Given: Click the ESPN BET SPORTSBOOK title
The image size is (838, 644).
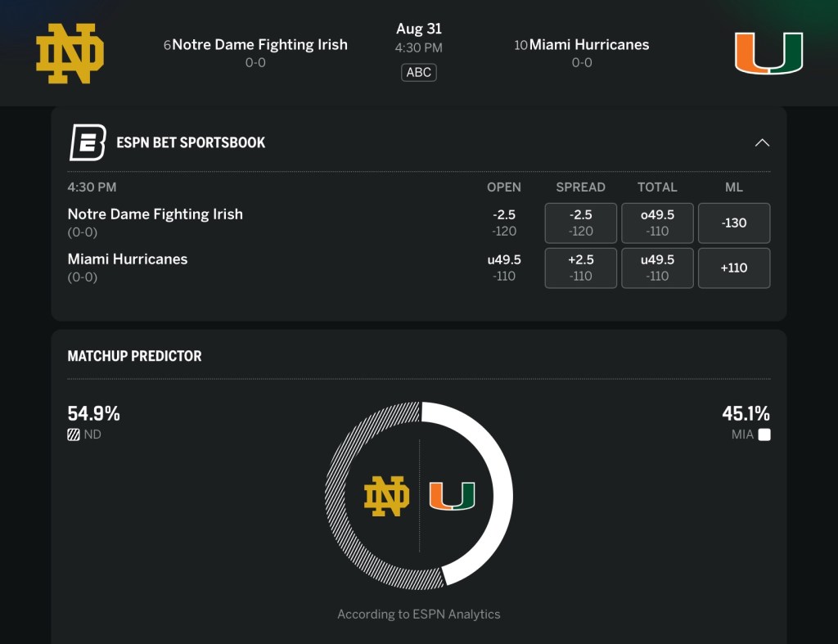Looking at the screenshot, I should 191,142.
